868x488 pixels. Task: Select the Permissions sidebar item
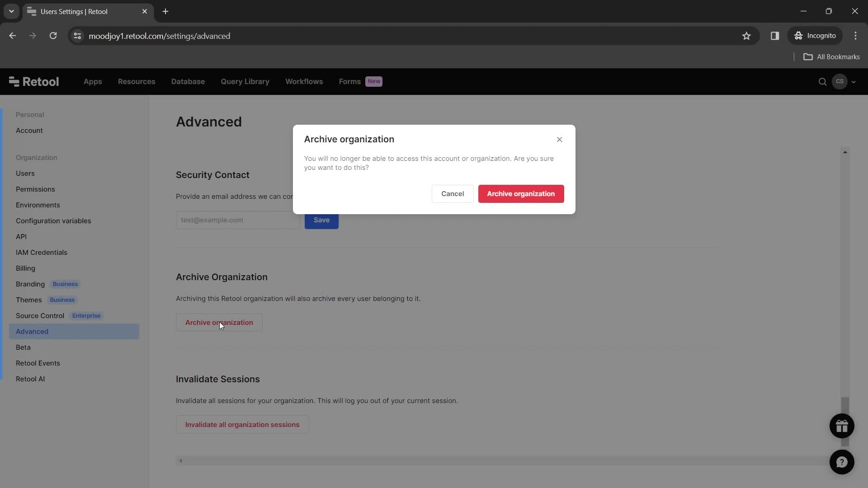[x=35, y=189]
